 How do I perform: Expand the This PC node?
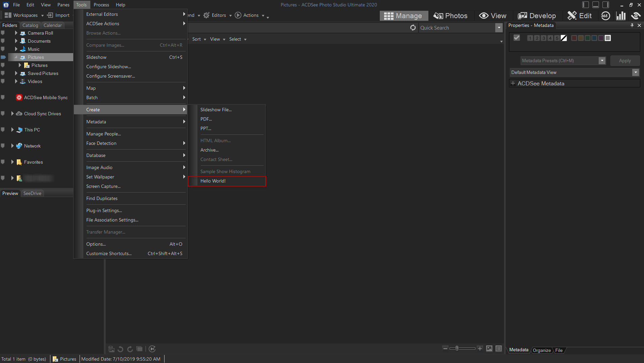(x=12, y=130)
